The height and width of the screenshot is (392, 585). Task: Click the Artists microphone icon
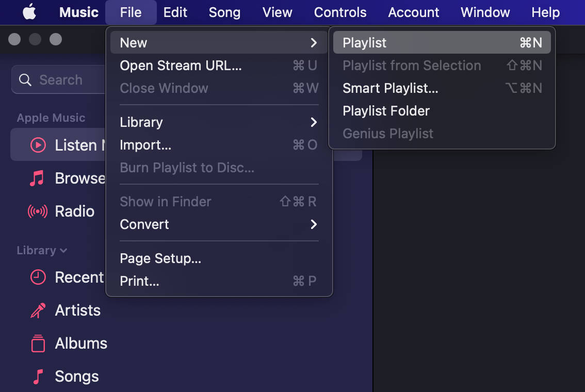click(x=38, y=311)
